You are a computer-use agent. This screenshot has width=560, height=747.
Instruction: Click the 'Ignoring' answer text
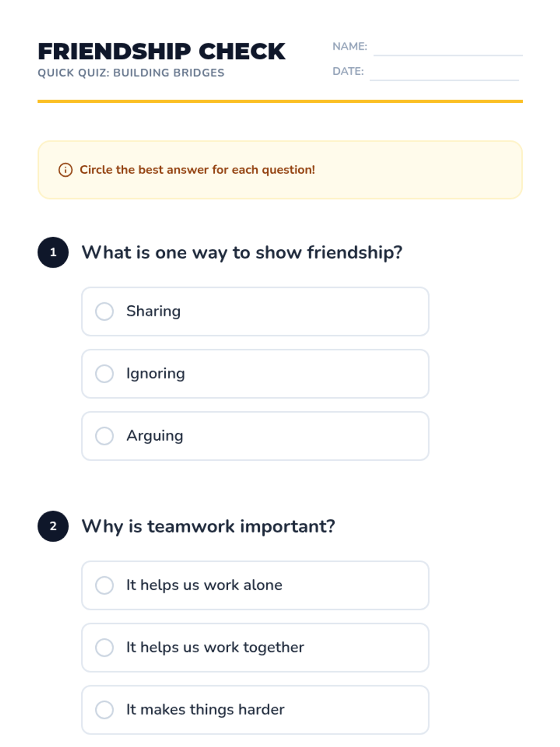155,373
